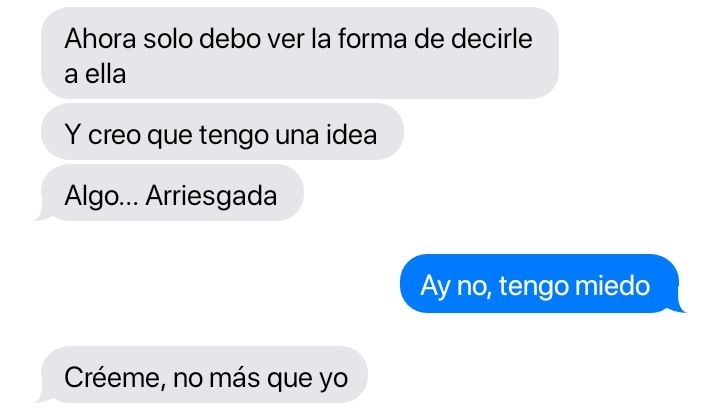720x412 pixels.
Task: Click the tail of the "Algo... Arriesgada" bubble
Action: (x=42, y=216)
